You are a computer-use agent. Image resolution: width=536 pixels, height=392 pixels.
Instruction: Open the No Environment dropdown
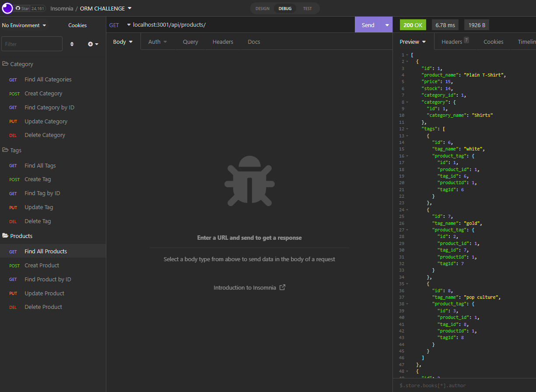24,25
